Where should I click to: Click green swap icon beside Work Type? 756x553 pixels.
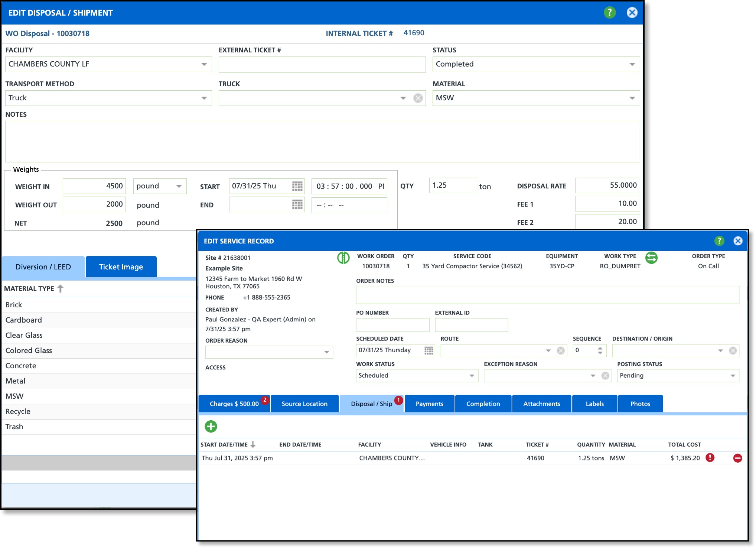point(651,258)
